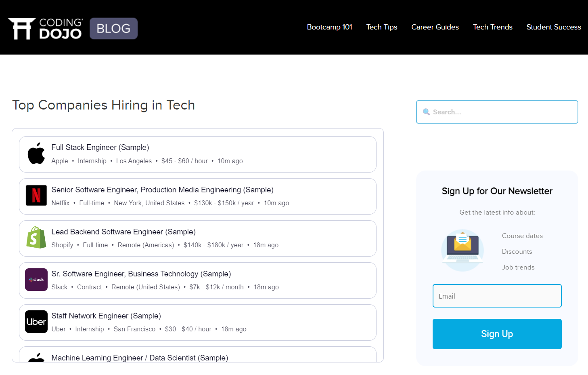This screenshot has width=588, height=375.
Task: Go to Tech Tips section
Action: click(382, 27)
